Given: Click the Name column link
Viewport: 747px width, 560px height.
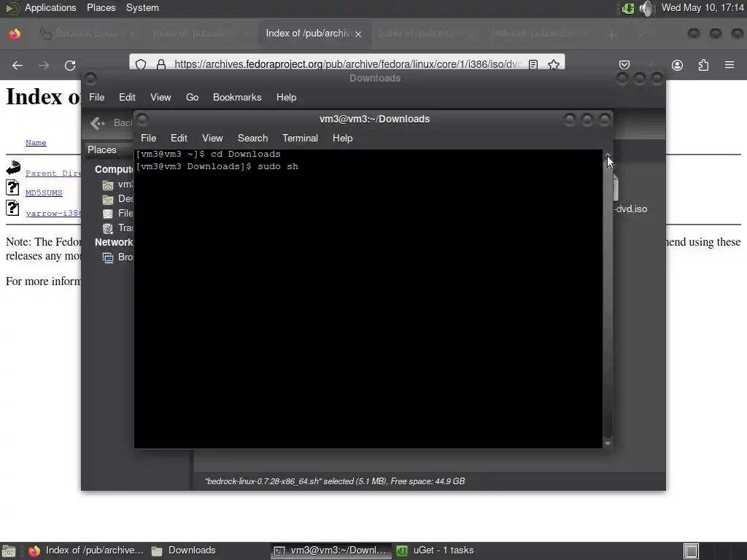Looking at the screenshot, I should 36,142.
